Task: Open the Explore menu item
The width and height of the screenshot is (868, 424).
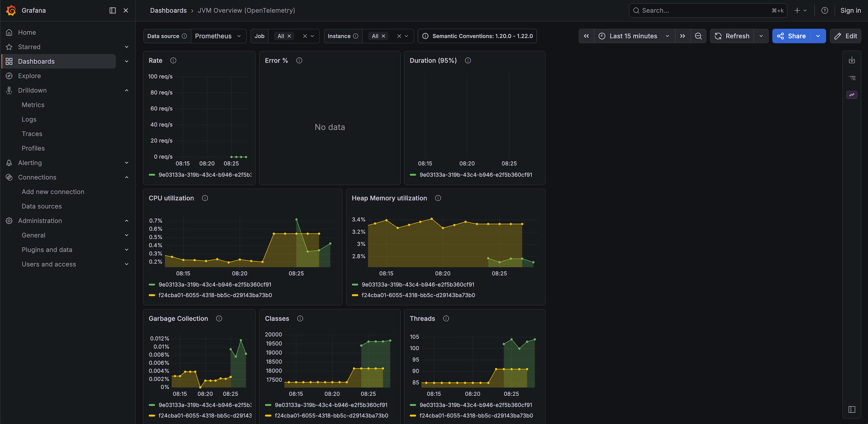Action: 29,76
